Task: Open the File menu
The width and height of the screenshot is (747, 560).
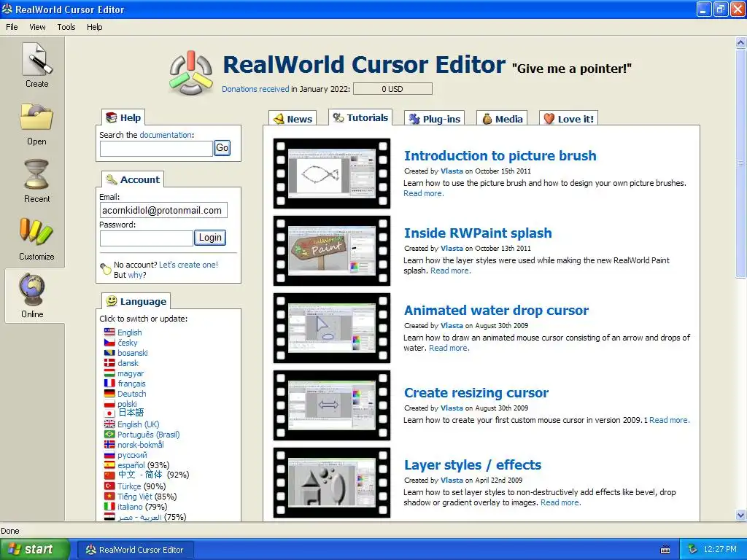Action: 12,27
